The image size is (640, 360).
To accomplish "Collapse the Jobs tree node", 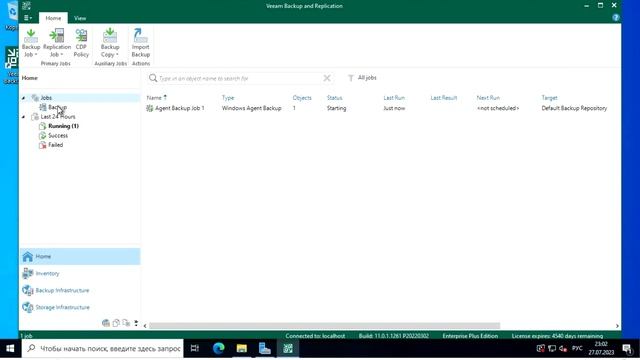I will click(23, 98).
